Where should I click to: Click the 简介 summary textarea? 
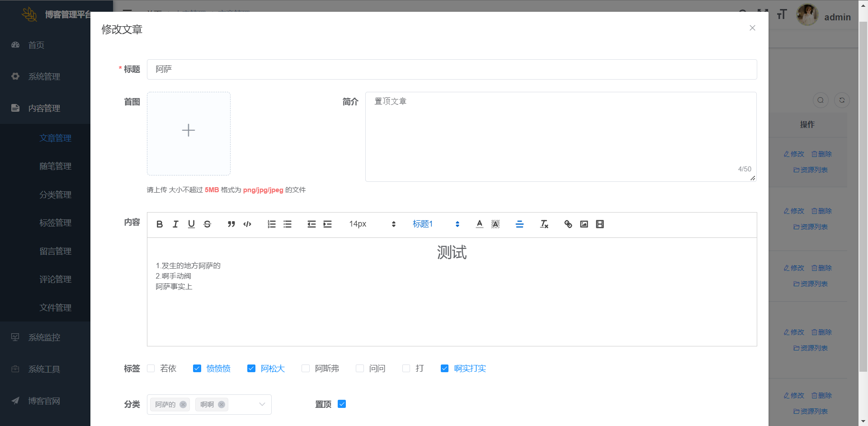[561, 137]
